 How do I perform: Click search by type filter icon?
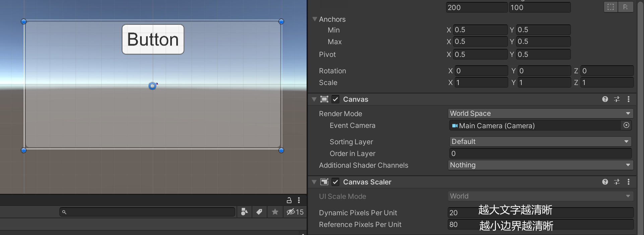(x=244, y=212)
